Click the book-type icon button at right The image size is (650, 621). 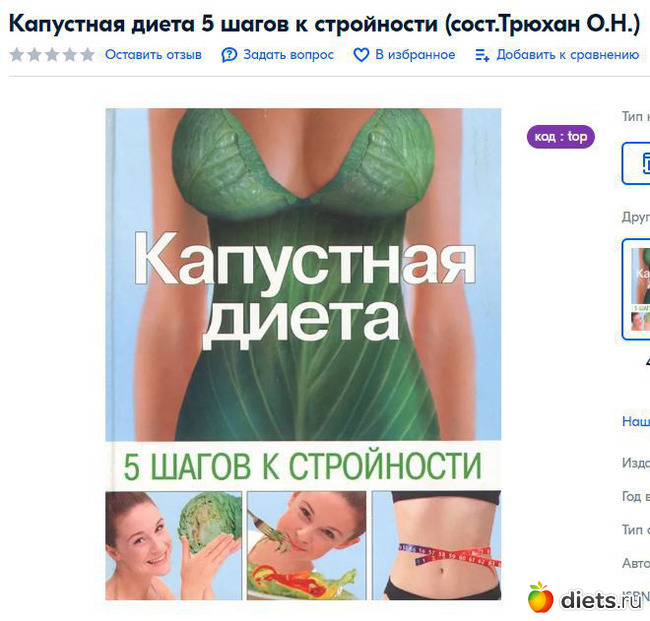click(636, 163)
